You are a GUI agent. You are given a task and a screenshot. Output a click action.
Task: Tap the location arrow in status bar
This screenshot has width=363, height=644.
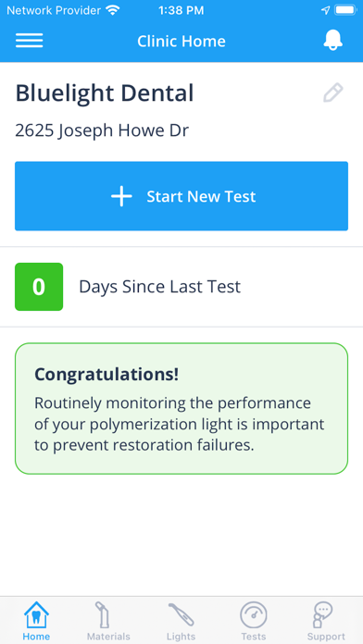click(325, 10)
